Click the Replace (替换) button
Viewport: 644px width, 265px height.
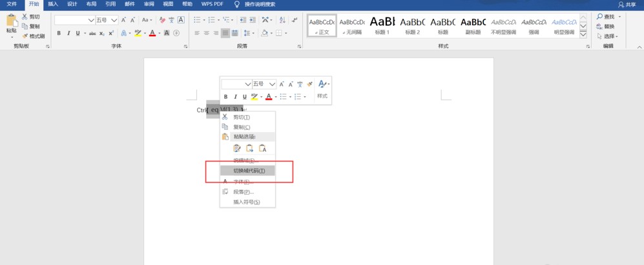(x=607, y=26)
